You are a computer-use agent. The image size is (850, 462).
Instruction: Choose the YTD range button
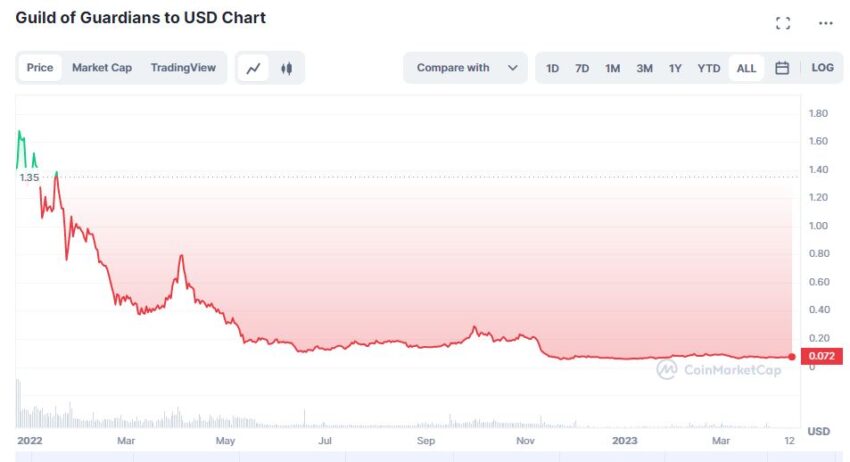709,68
